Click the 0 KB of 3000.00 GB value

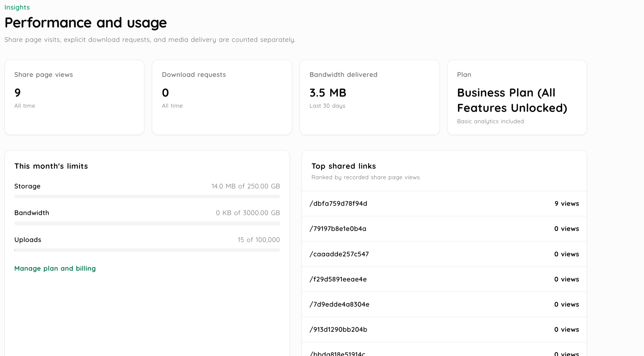pyautogui.click(x=248, y=213)
